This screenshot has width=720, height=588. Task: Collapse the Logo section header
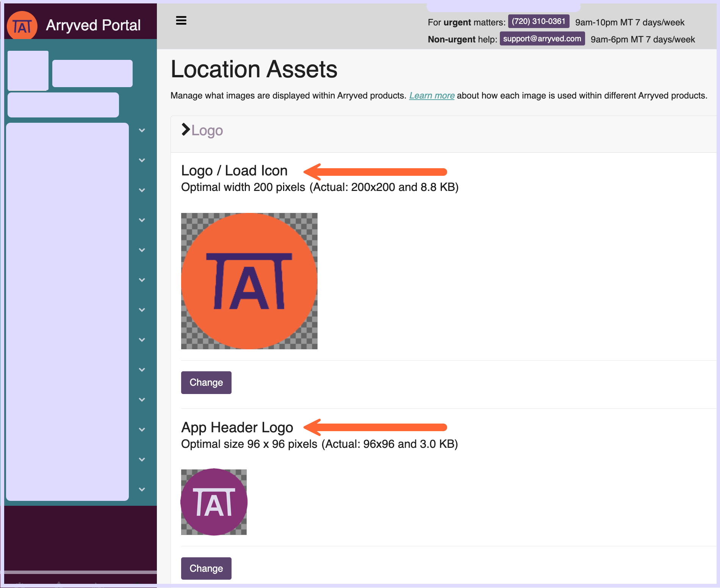pos(202,130)
